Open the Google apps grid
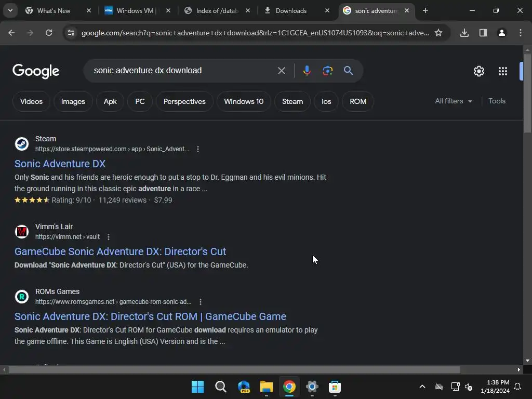Viewport: 532px width, 399px height. (x=503, y=71)
